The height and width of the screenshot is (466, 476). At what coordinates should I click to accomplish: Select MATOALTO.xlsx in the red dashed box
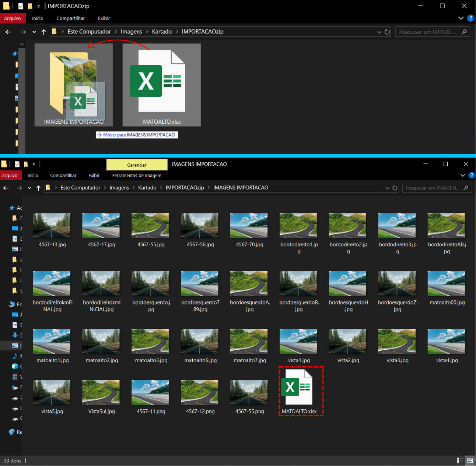(299, 392)
